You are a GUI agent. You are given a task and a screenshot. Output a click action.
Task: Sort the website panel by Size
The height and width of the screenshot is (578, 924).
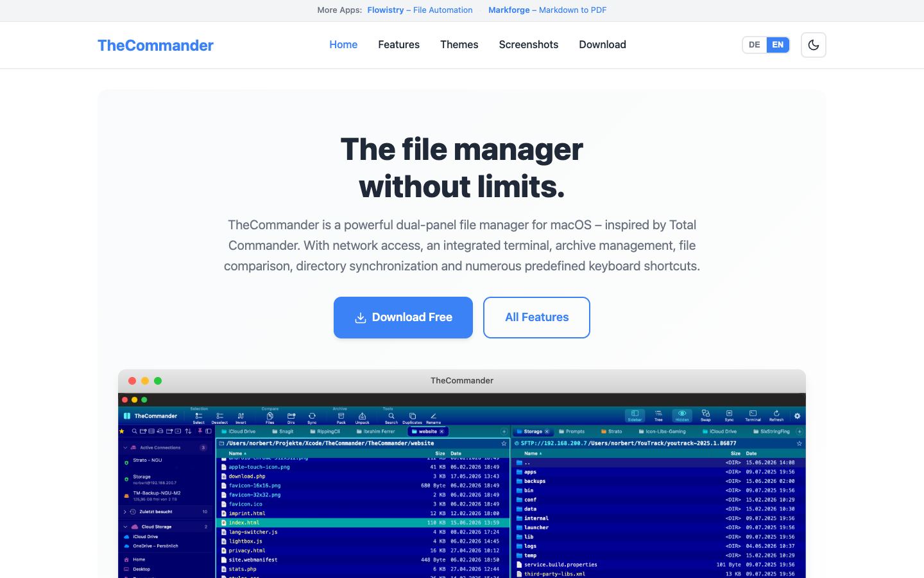point(440,453)
